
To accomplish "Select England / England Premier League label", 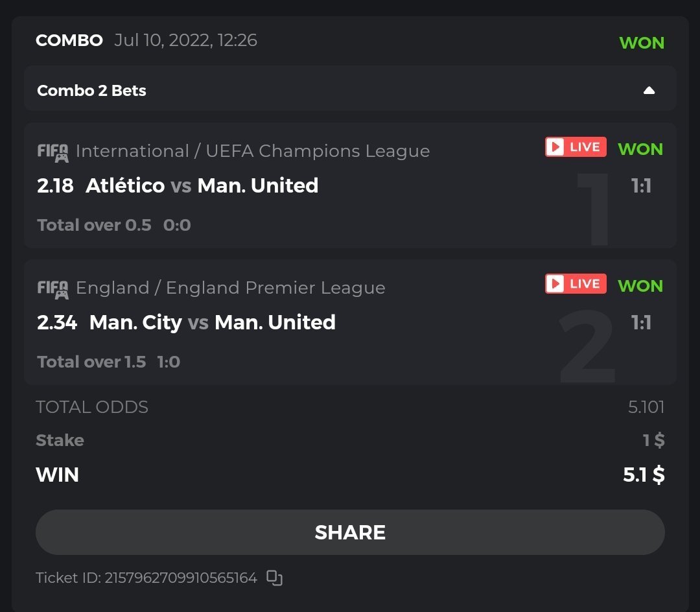I will [x=230, y=288].
